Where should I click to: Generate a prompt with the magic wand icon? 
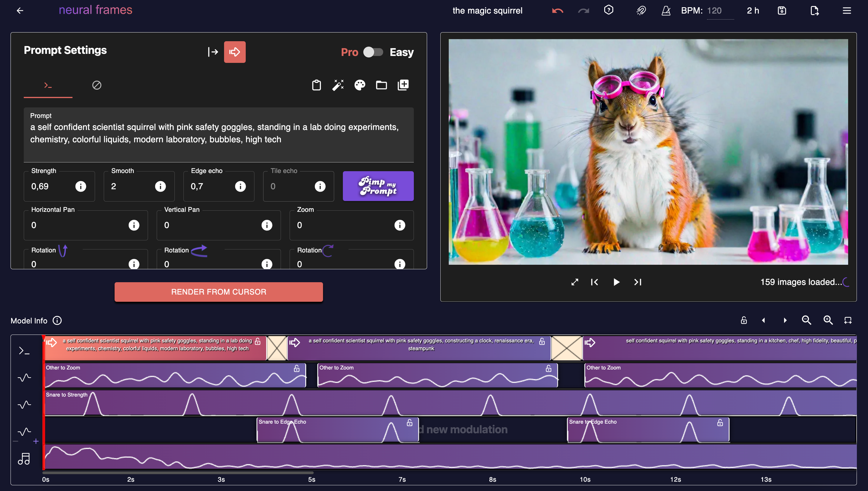[x=338, y=85]
